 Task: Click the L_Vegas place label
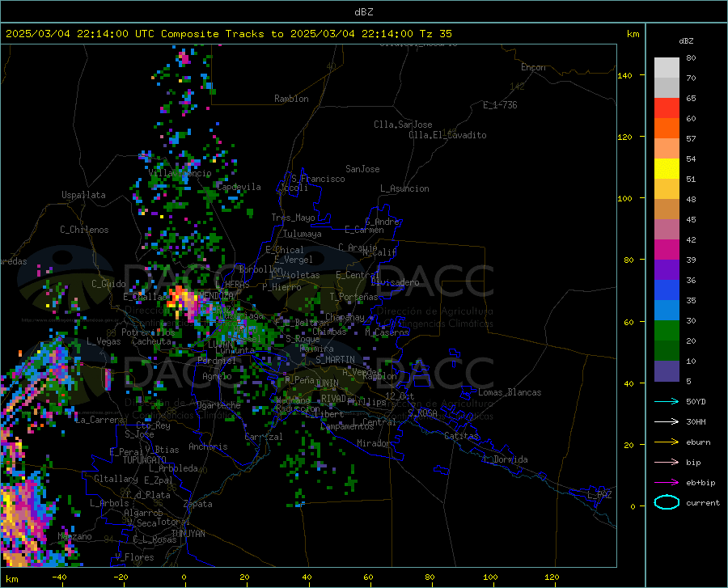[104, 341]
